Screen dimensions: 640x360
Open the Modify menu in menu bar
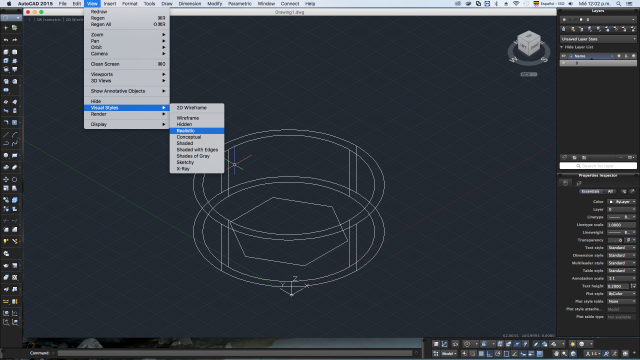coord(214,4)
